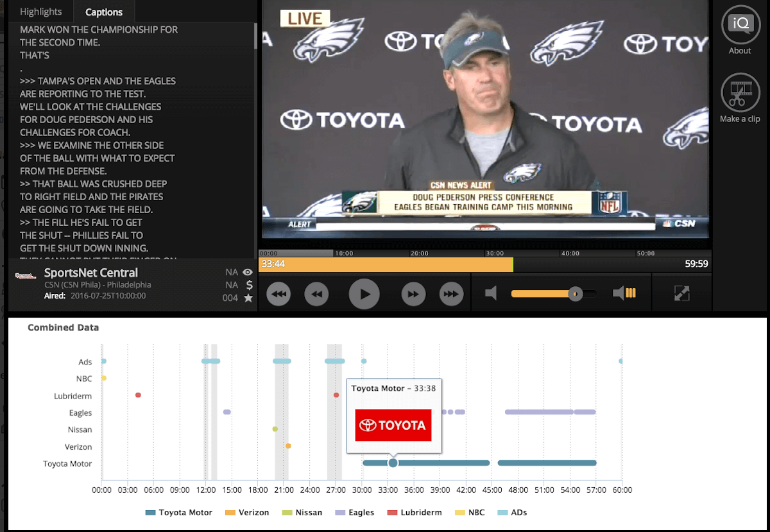The image size is (770, 532).
Task: Click the Combined Data chart title
Action: 64,327
